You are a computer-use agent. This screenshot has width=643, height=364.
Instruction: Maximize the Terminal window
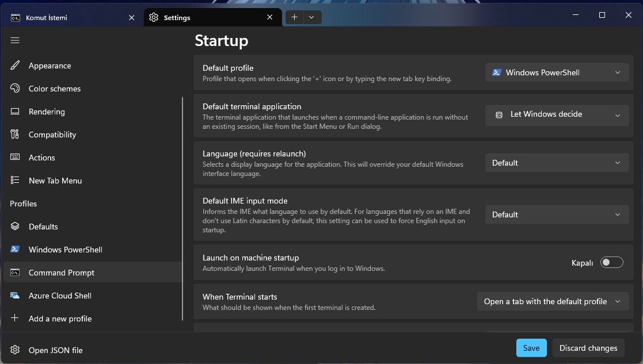tap(602, 15)
